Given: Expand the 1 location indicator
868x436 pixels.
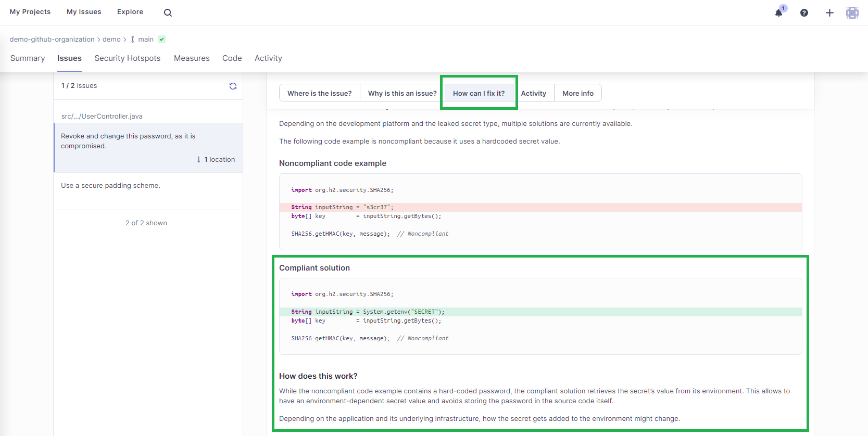Looking at the screenshot, I should tap(217, 160).
